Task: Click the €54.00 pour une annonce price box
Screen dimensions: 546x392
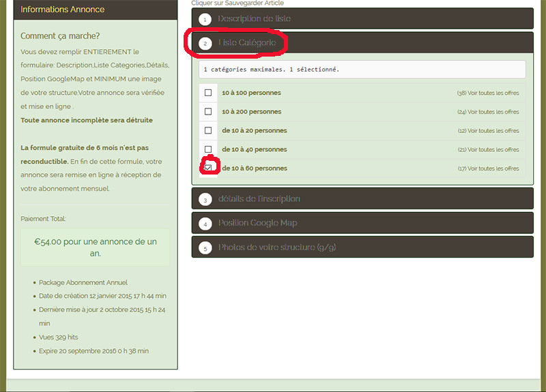Action: tap(95, 247)
